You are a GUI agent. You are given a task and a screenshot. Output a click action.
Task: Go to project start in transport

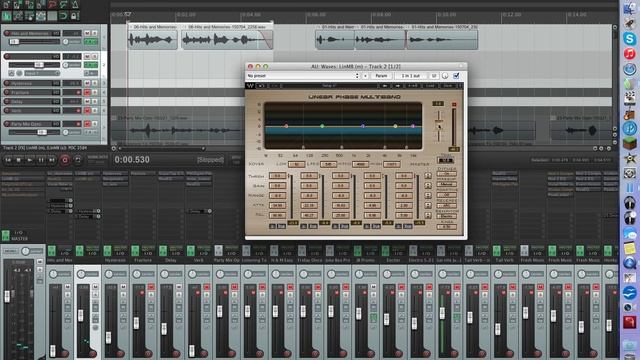pyautogui.click(x=8, y=160)
